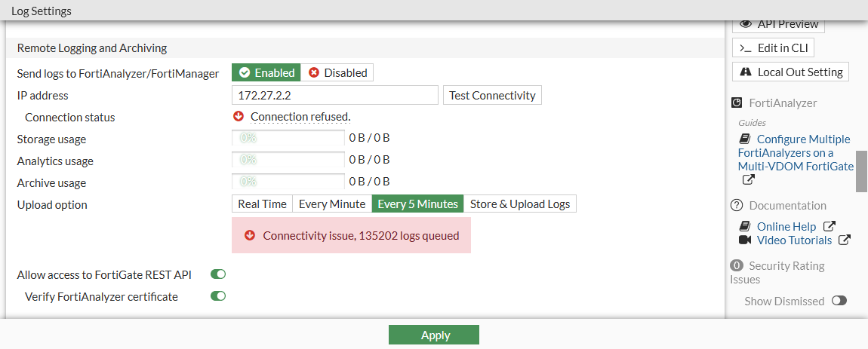Image resolution: width=868 pixels, height=349 pixels.
Task: Turn on the Show Dismissed toggle
Action: tap(839, 301)
